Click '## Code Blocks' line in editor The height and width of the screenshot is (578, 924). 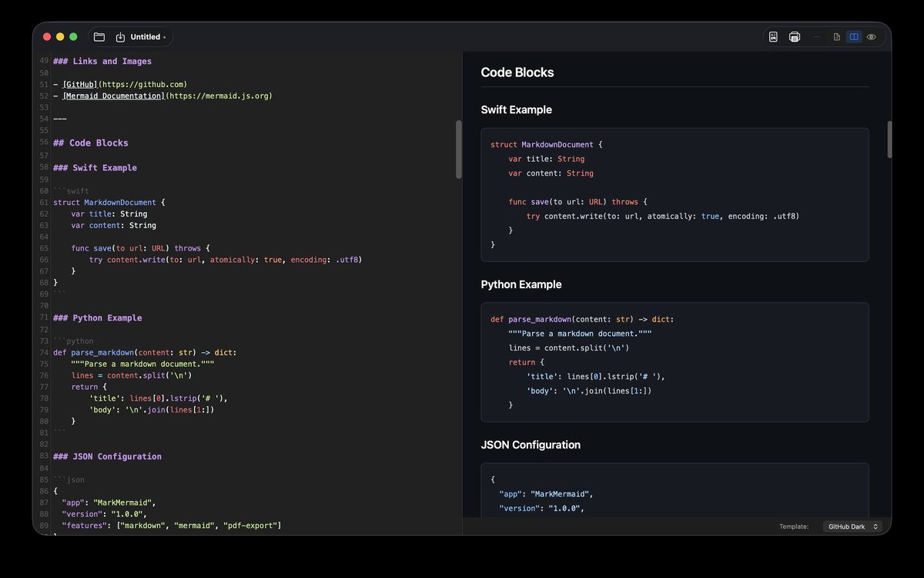coord(91,143)
